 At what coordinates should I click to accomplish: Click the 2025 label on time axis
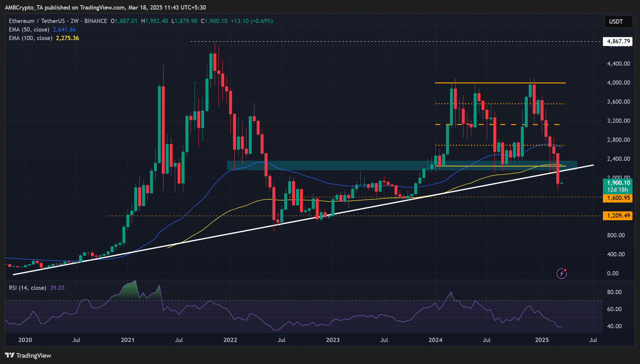click(542, 340)
